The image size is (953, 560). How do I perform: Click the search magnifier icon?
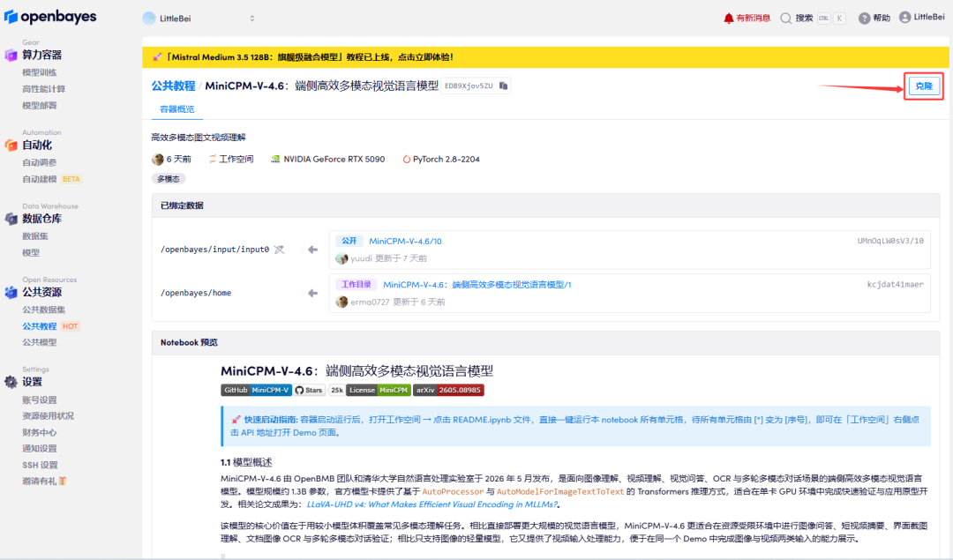[786, 19]
